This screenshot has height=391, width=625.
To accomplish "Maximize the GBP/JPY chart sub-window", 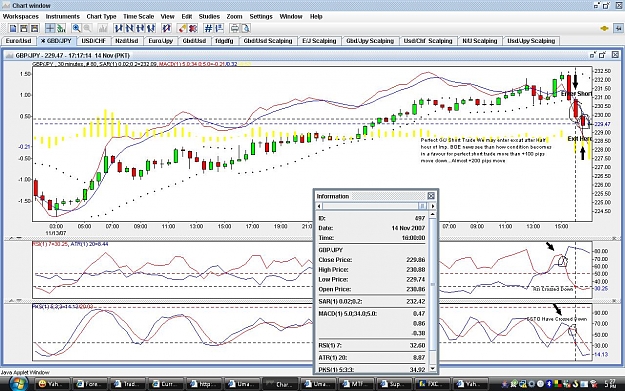I will (602, 55).
